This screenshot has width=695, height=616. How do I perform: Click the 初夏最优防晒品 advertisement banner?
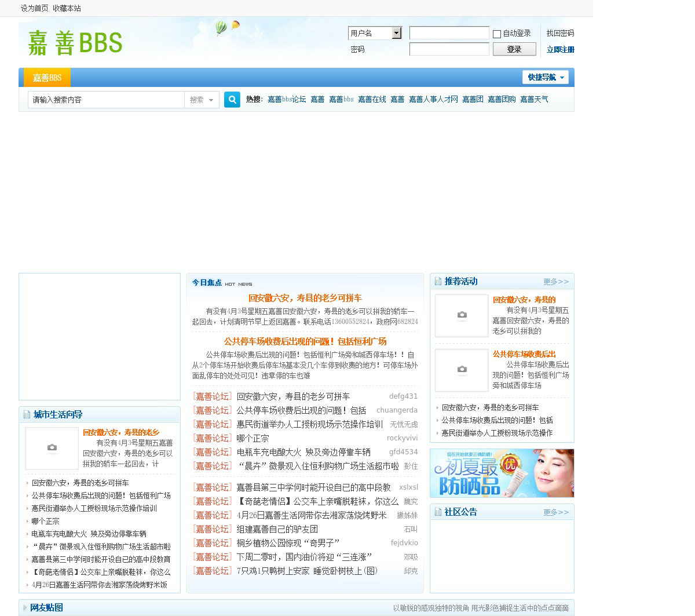click(x=502, y=473)
